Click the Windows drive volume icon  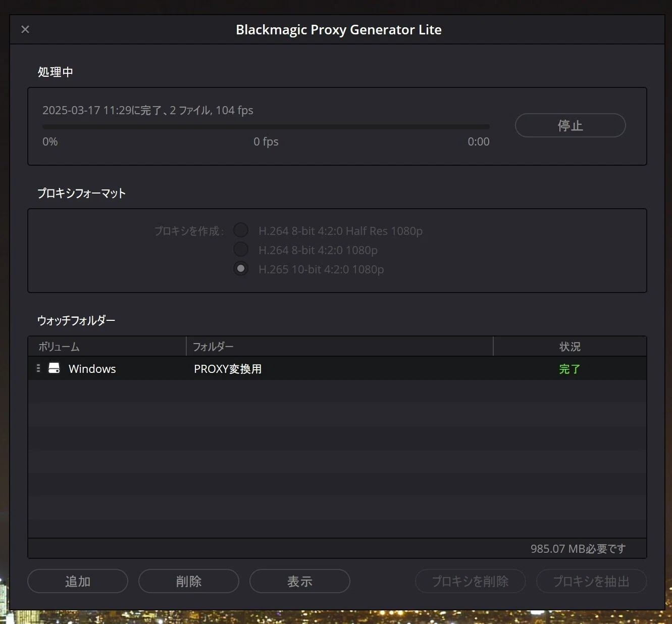[54, 368]
